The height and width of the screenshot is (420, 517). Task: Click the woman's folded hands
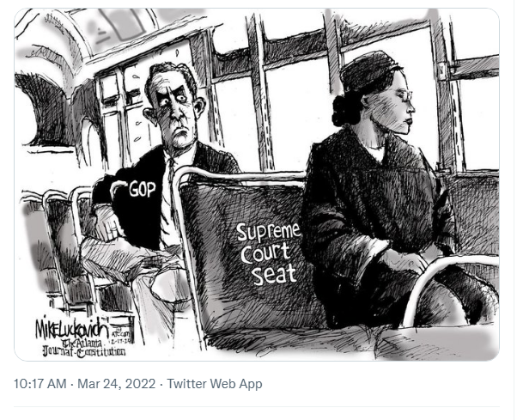click(405, 259)
